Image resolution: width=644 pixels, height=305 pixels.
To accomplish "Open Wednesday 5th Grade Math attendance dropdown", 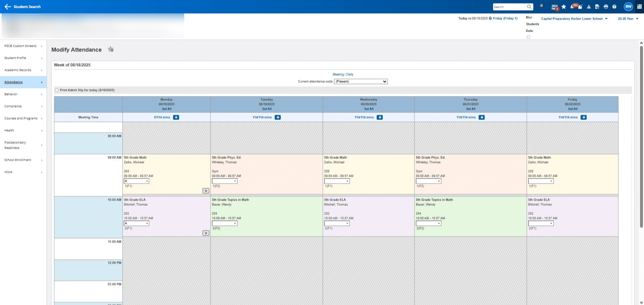I will (337, 181).
